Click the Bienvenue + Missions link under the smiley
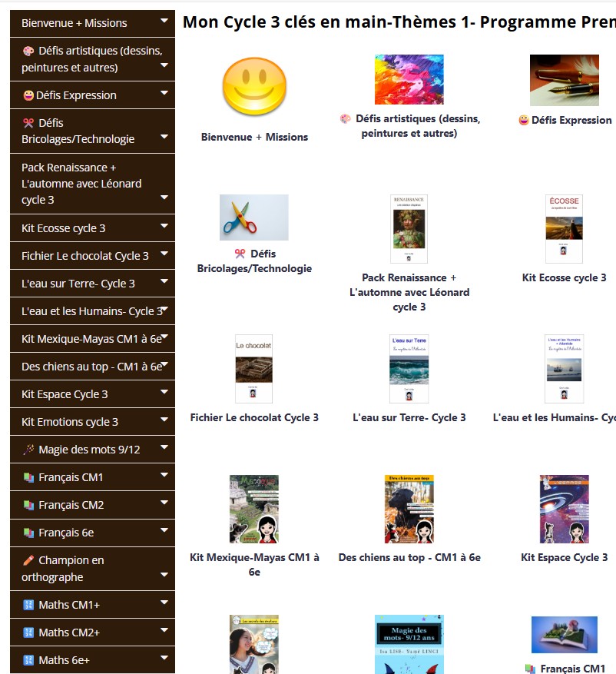Image resolution: width=616 pixels, height=674 pixels. (254, 137)
